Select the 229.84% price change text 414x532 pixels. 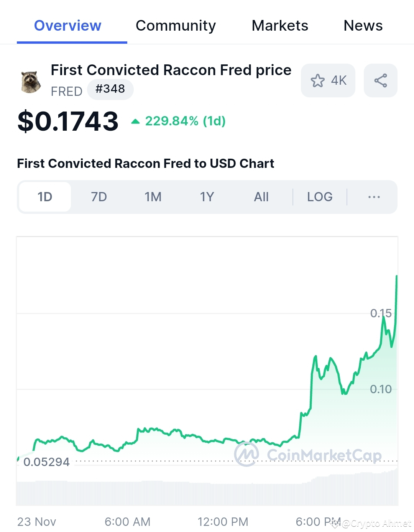pyautogui.click(x=185, y=121)
